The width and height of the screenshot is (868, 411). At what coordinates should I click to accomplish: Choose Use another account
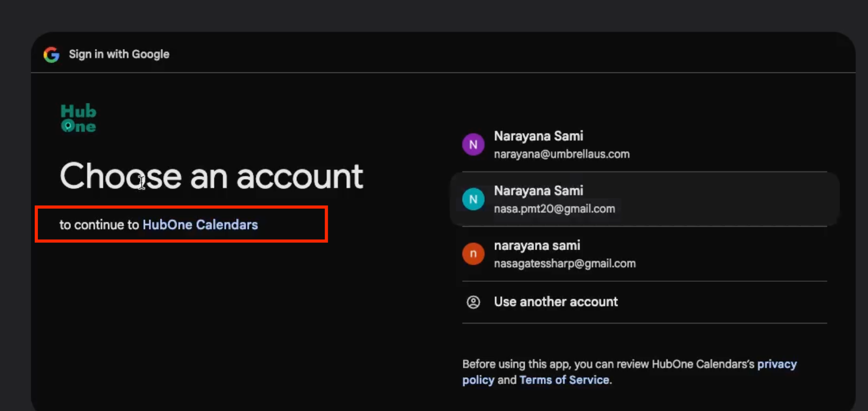644,302
